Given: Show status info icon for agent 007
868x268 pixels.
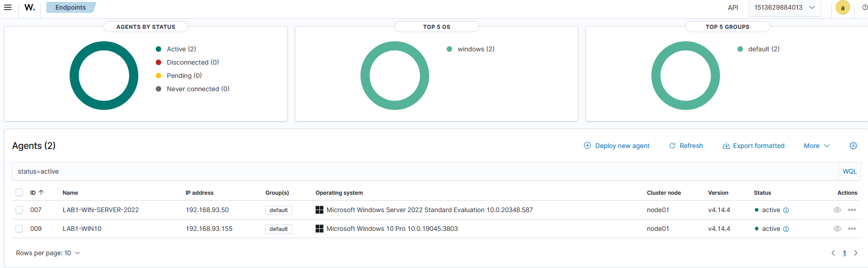Looking at the screenshot, I should coord(786,210).
